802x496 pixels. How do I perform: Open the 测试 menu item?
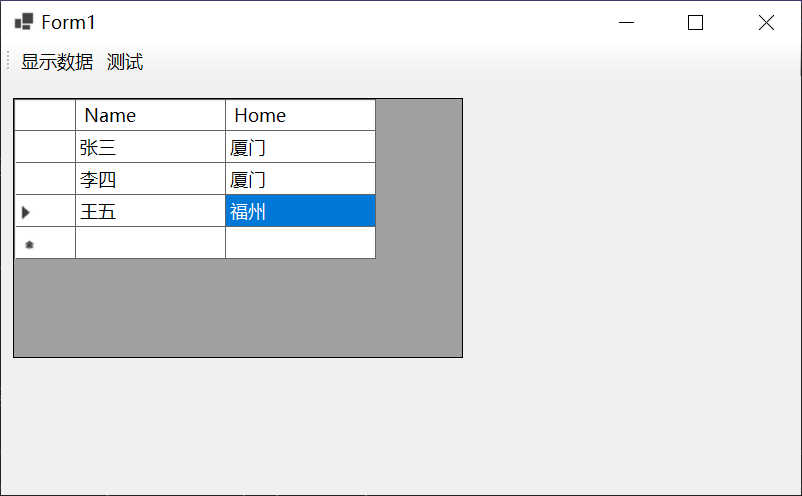point(125,62)
